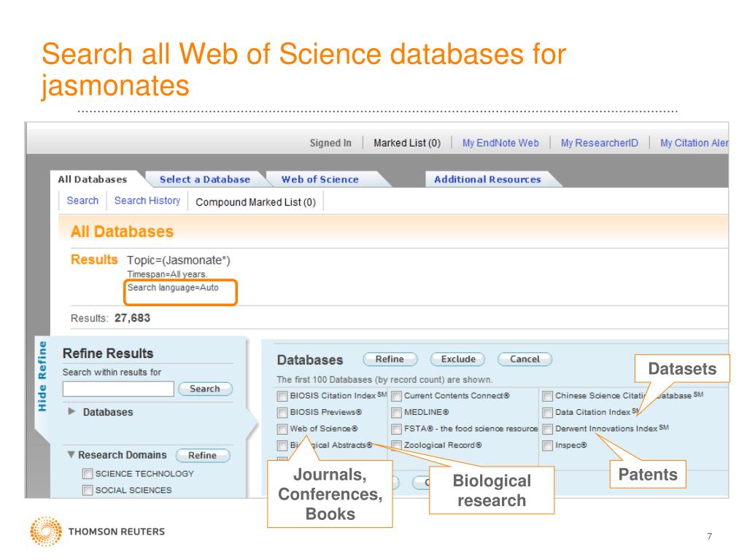Check the SCIENCE TECHNOLOGY checkbox
The width and height of the screenshot is (747, 560).
(88, 474)
